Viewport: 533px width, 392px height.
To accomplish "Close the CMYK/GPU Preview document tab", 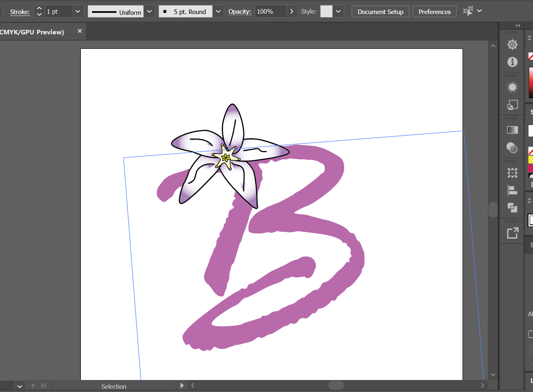I will click(x=80, y=31).
